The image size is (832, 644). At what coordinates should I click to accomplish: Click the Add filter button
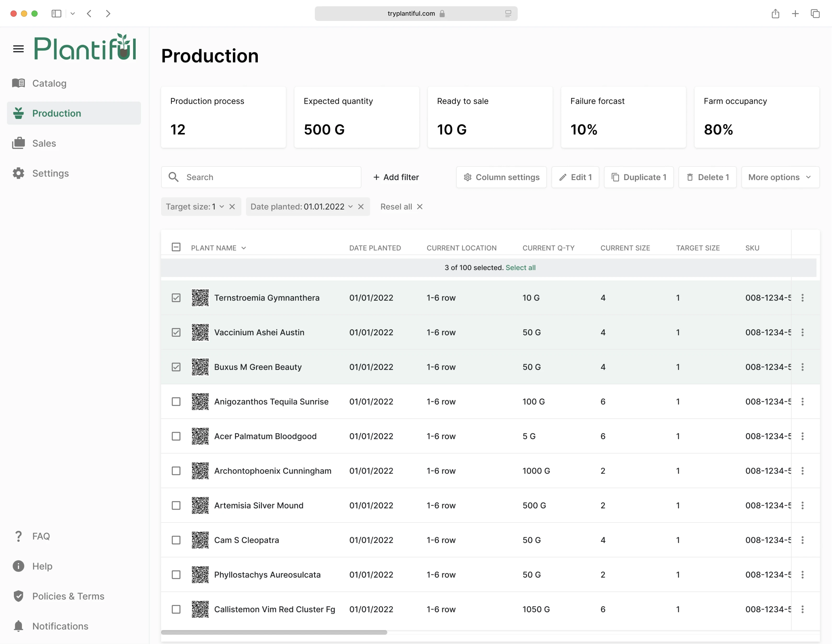click(396, 177)
